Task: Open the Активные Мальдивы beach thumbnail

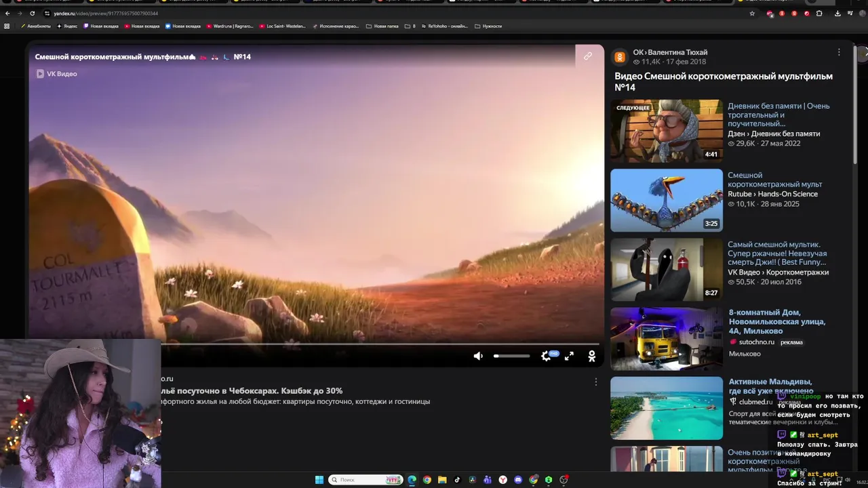Action: 667,408
